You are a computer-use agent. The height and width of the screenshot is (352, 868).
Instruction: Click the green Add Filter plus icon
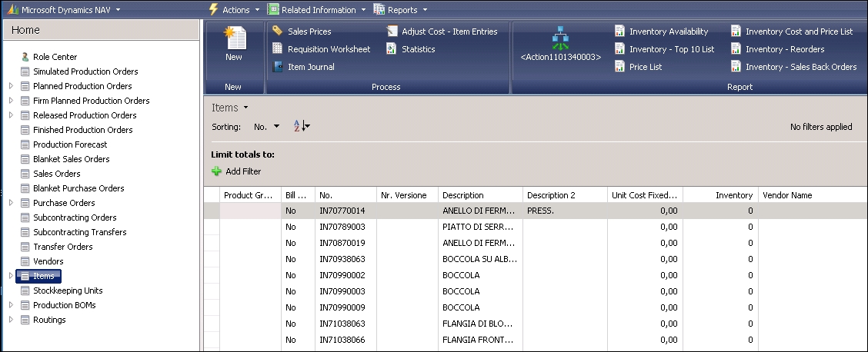[216, 171]
